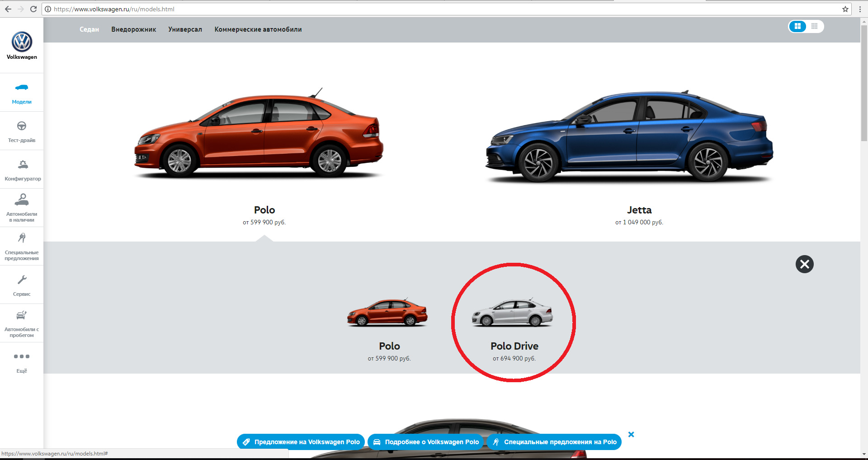
Task: Click Специальные предложения на Polo button
Action: pyautogui.click(x=554, y=442)
